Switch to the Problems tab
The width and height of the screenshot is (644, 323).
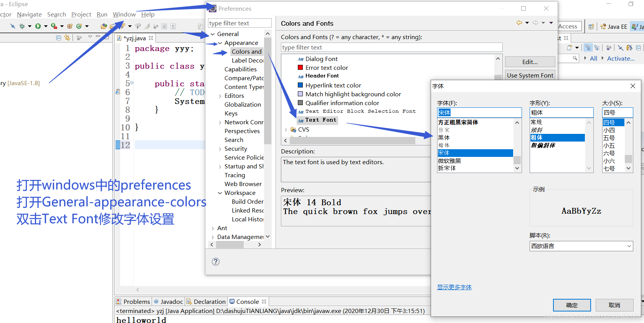pos(133,302)
